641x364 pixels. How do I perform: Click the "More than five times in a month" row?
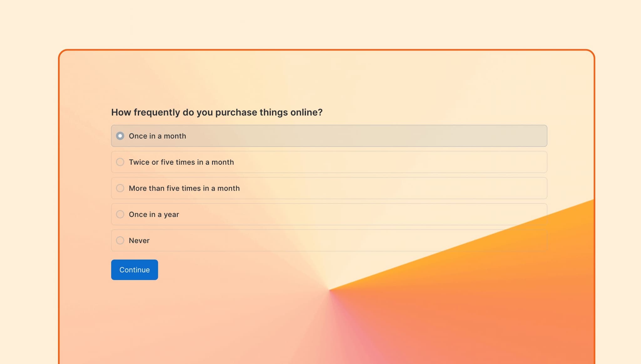pyautogui.click(x=313, y=188)
